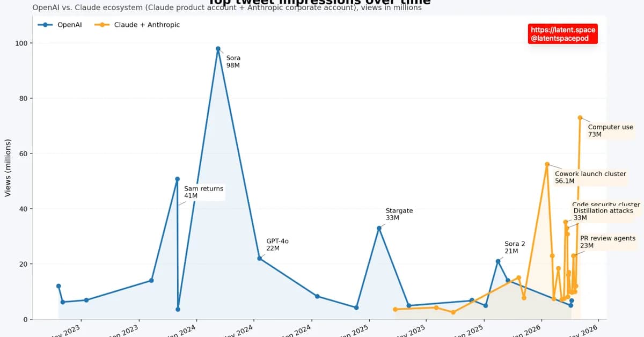
Task: Click the 'Code security cluster' annotation
Action: (x=606, y=204)
